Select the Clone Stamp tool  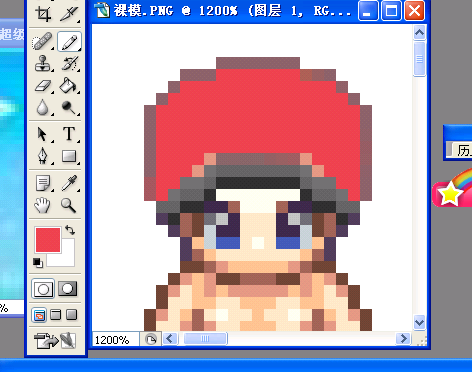(x=43, y=63)
